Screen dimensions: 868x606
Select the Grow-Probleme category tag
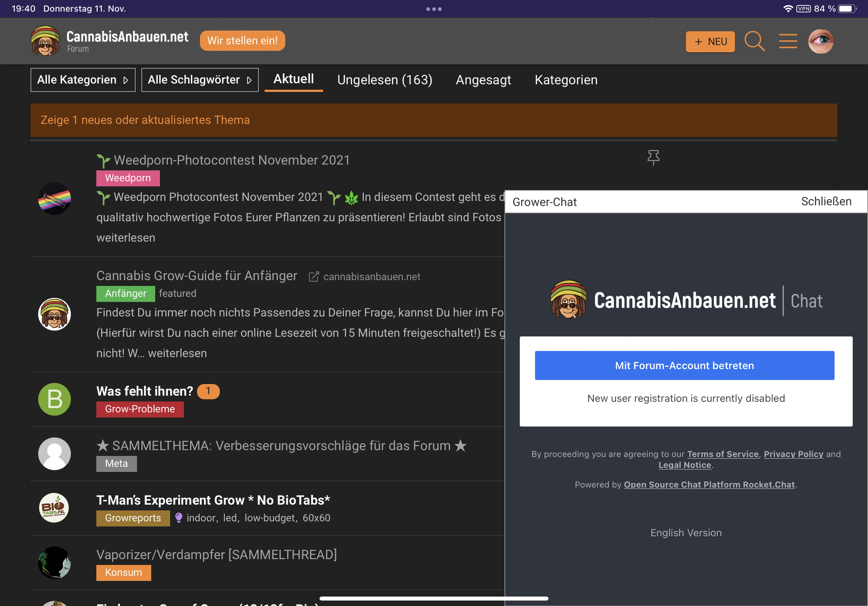tap(140, 409)
